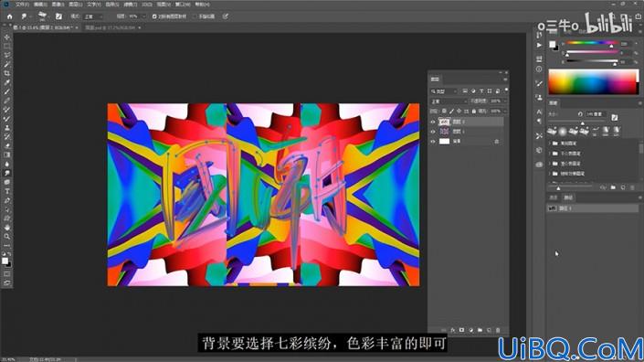Select the Move tool
This screenshot has height=362, width=644.
(x=7, y=37)
